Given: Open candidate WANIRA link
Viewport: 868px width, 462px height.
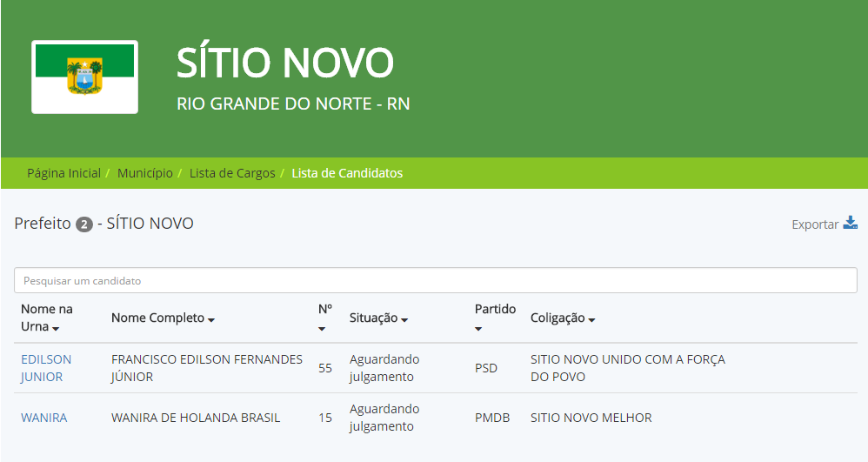Looking at the screenshot, I should 43,418.
